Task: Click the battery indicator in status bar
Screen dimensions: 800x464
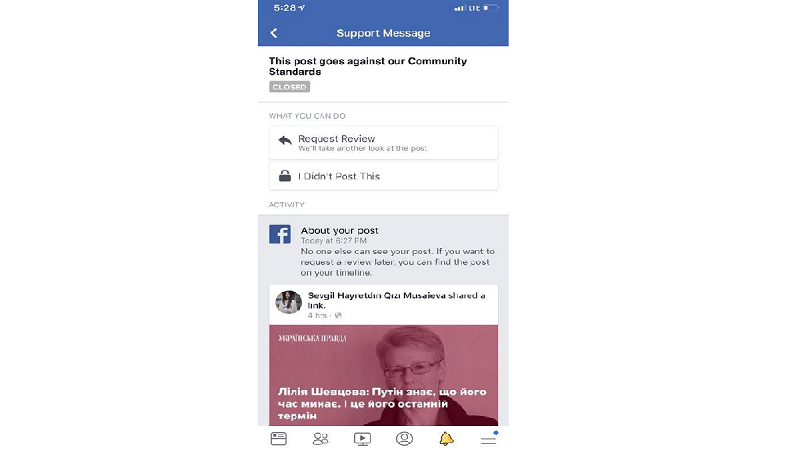Action: 491,8
